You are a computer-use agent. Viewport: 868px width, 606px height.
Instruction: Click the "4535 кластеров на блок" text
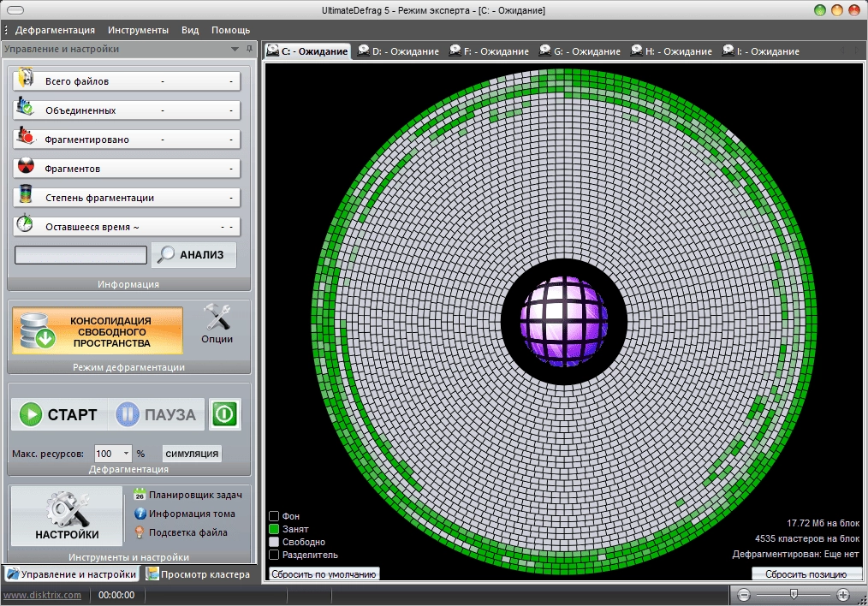pyautogui.click(x=807, y=538)
